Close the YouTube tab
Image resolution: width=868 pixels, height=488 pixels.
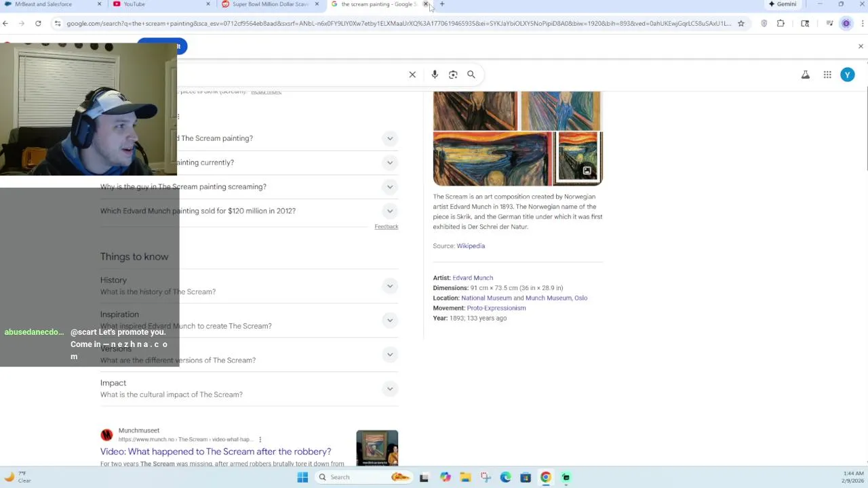coord(208,4)
